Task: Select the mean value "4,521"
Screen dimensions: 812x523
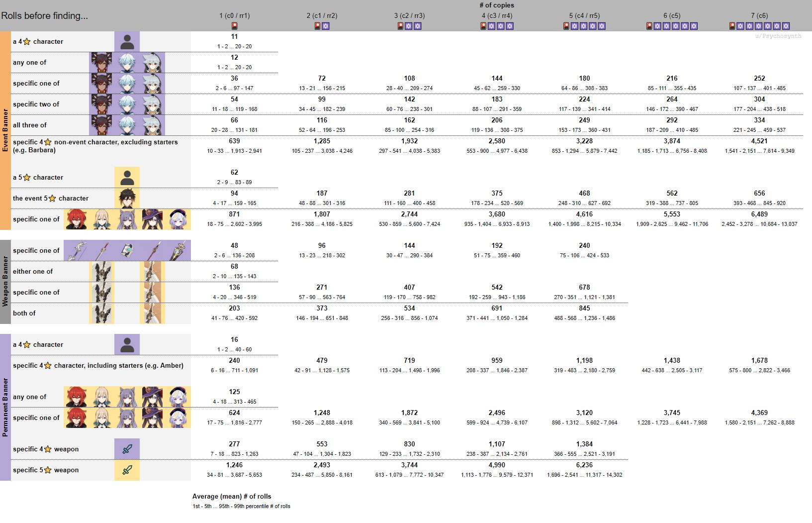Action: 759,141
